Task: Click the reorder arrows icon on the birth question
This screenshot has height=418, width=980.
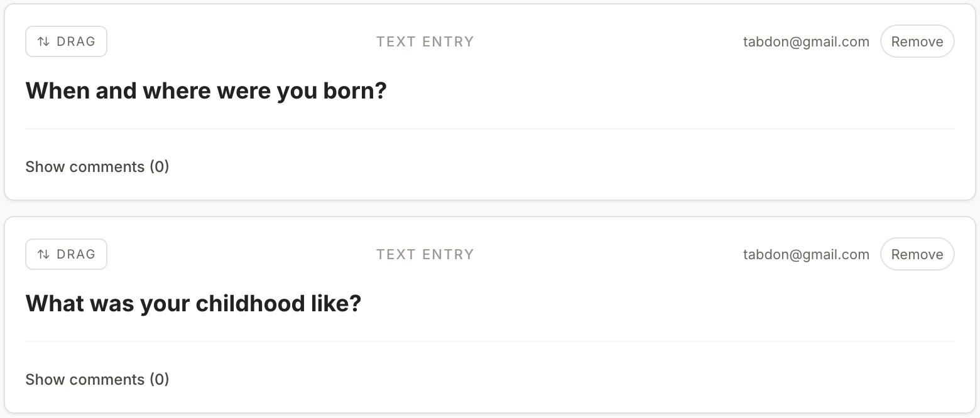Action: [x=43, y=42]
